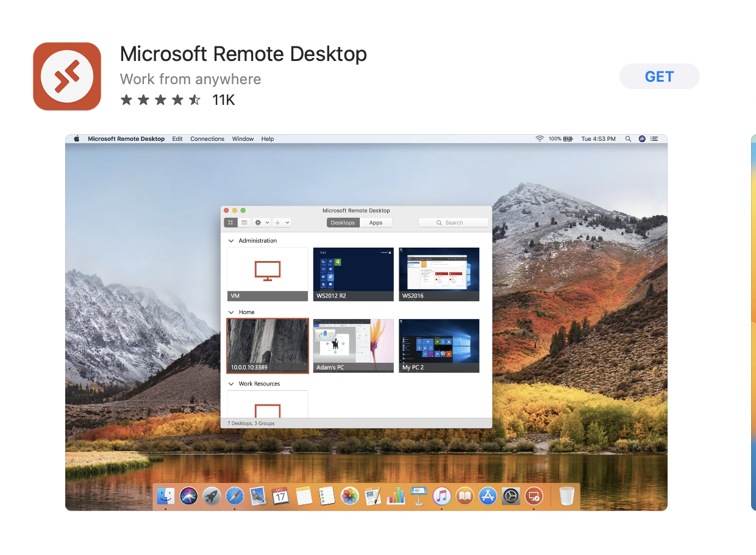The image size is (756, 555).
Task: Open the Microsoft Remote Desktop menu in menu bar
Action: click(x=126, y=139)
